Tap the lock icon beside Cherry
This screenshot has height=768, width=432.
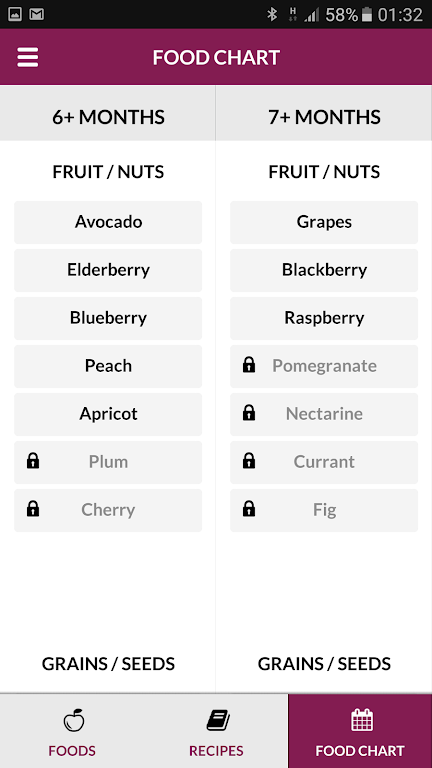click(33, 509)
